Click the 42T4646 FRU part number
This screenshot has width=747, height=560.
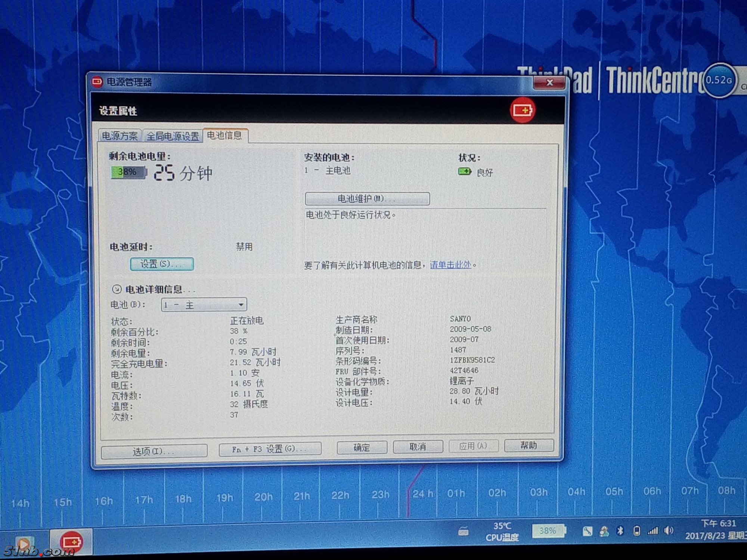[x=464, y=370]
